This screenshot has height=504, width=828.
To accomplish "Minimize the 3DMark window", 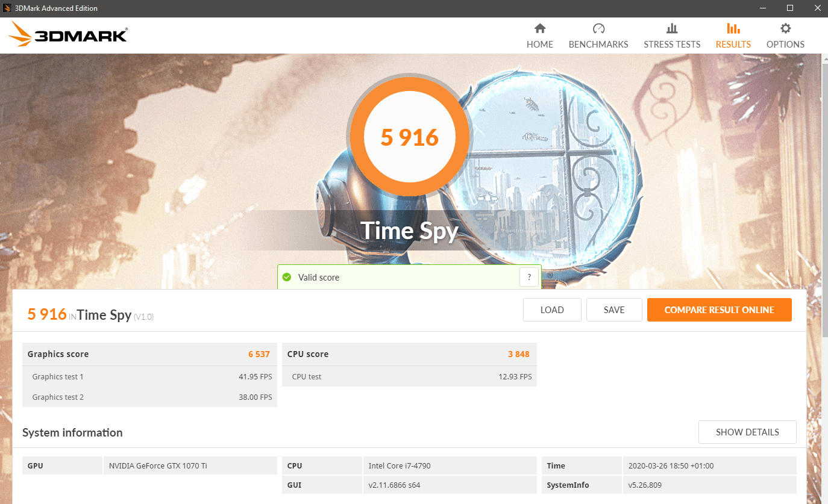I will 762,8.
